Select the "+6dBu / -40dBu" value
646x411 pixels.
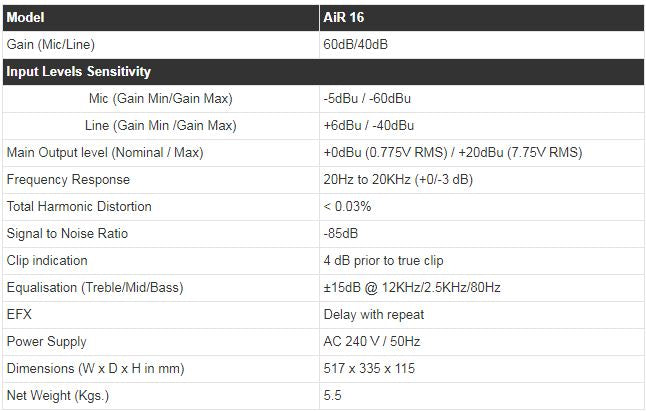(368, 126)
